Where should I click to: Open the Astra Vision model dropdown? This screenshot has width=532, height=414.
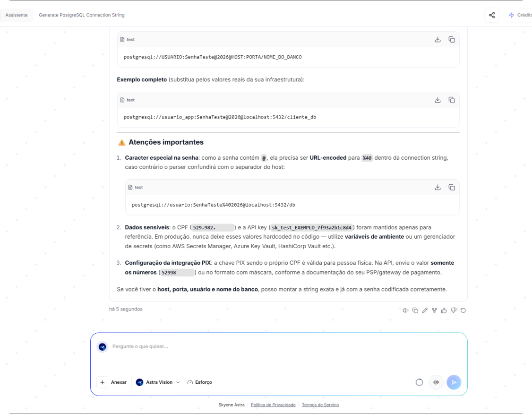(x=158, y=382)
